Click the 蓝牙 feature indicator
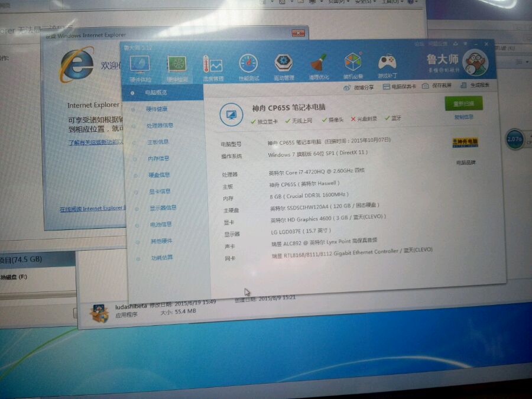532x399 pixels. [x=393, y=118]
